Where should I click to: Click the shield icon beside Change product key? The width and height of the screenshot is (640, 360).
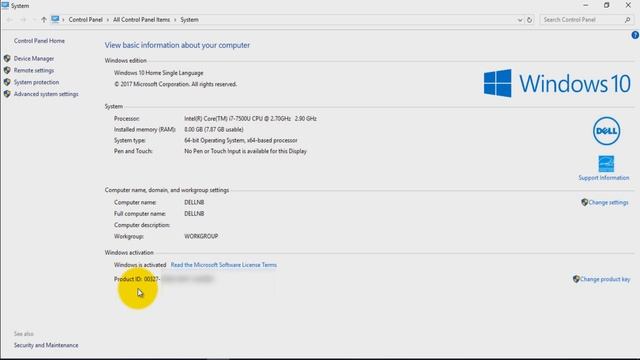point(576,279)
